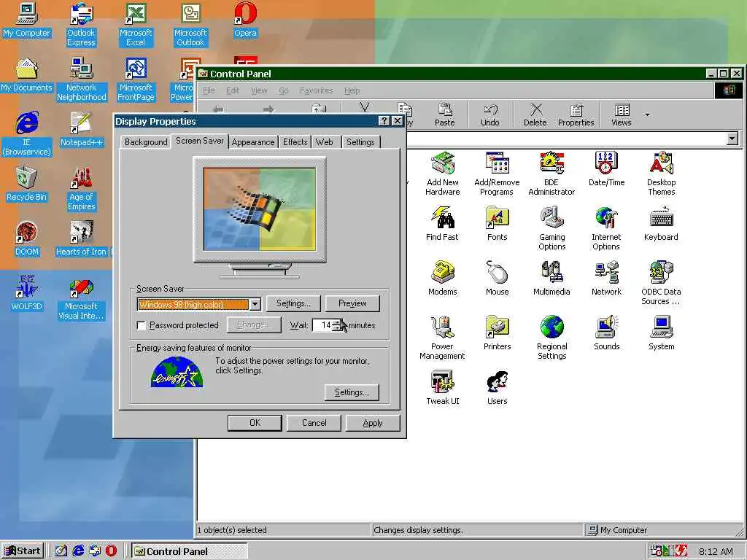Open Add New Hardware in Control Panel
This screenshot has height=560, width=747.
pos(443,174)
